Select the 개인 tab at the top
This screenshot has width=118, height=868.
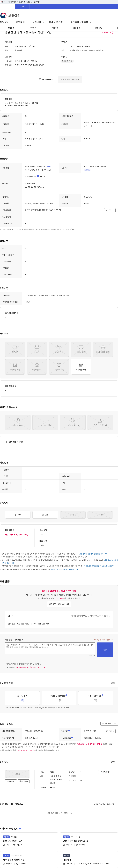[7, 6]
